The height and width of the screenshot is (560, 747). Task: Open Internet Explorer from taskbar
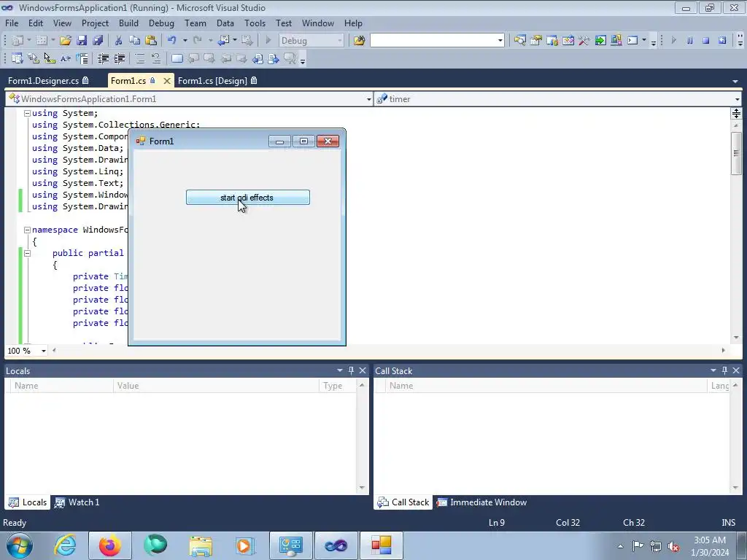click(x=65, y=545)
